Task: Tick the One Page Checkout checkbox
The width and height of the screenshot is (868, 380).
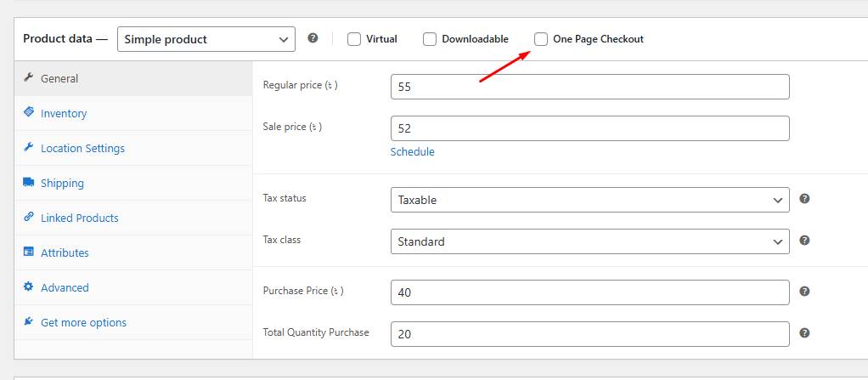Action: (541, 39)
